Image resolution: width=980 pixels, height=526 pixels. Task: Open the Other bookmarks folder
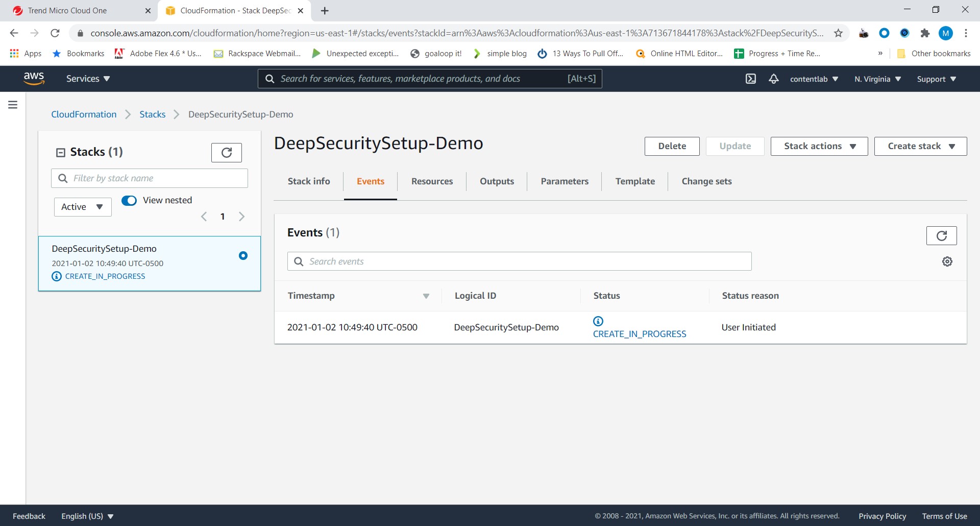934,54
